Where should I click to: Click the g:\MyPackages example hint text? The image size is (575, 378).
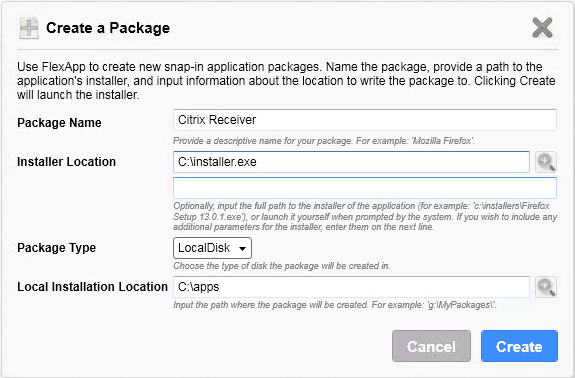335,305
